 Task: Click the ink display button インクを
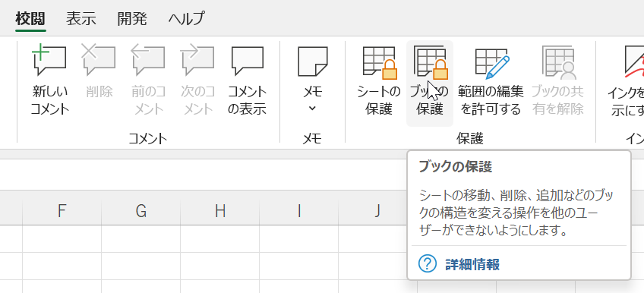click(x=626, y=81)
